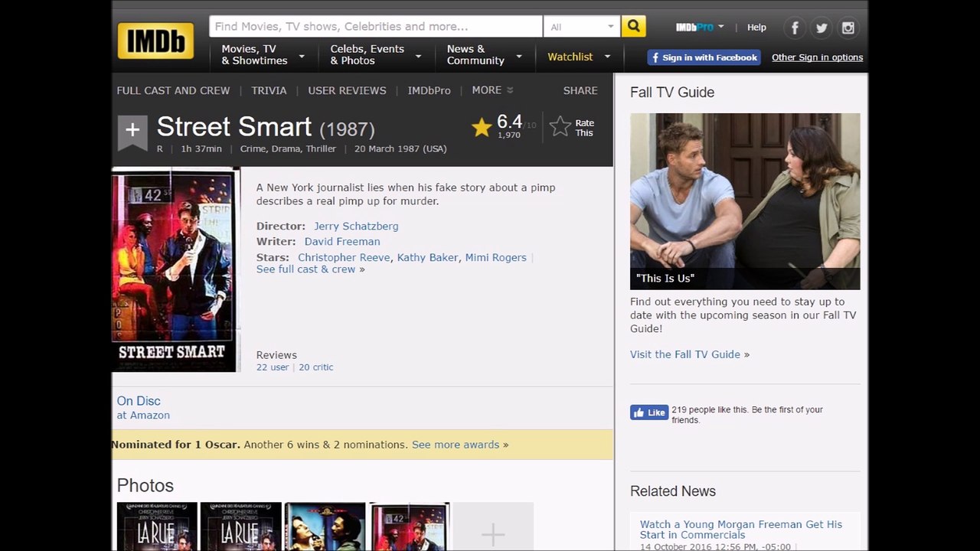Click the add photo plus tile
This screenshot has width=980, height=551.
(493, 527)
